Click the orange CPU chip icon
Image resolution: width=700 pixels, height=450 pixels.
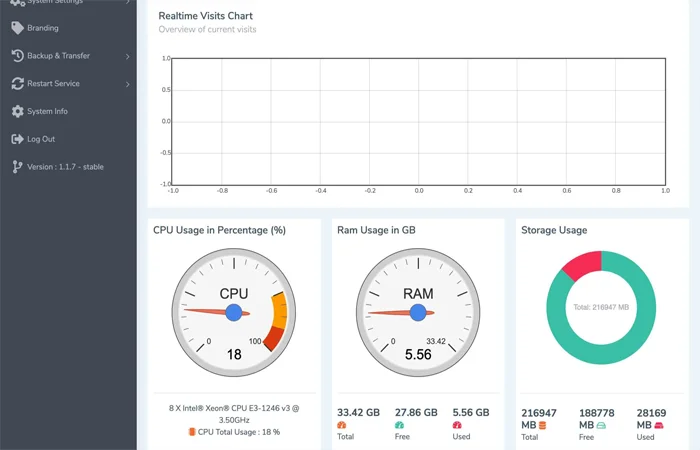pyautogui.click(x=192, y=432)
